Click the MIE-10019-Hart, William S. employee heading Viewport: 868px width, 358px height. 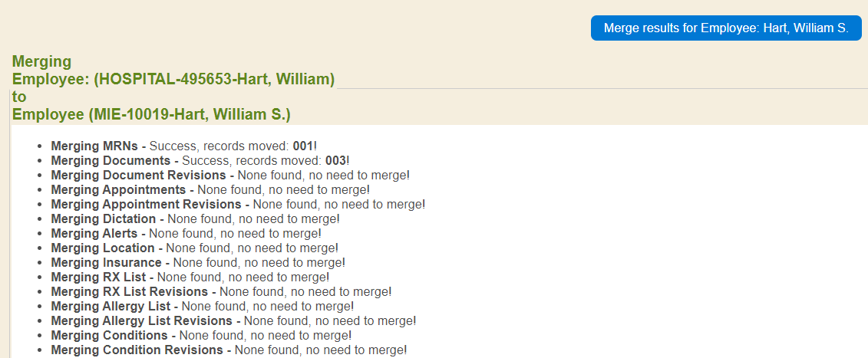151,115
